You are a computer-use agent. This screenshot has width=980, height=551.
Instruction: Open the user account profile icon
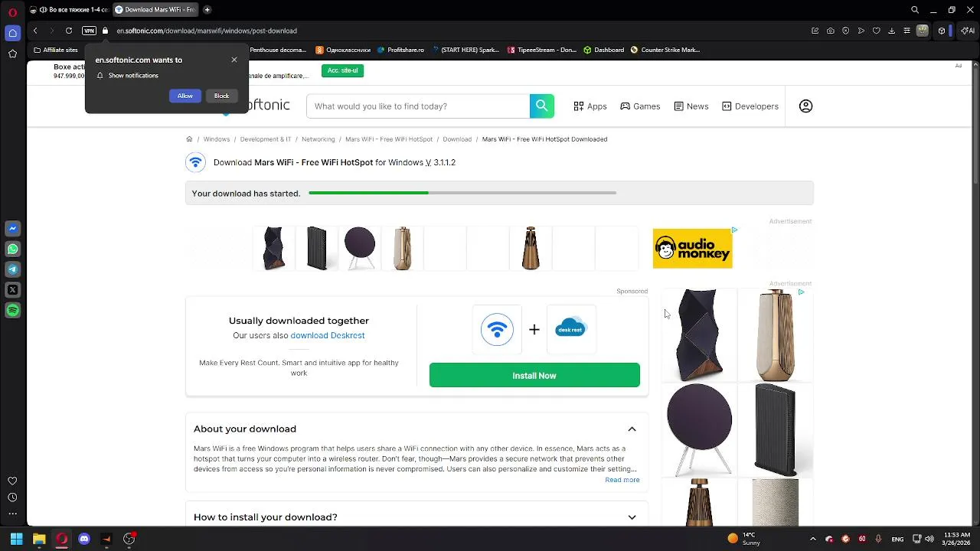805,106
